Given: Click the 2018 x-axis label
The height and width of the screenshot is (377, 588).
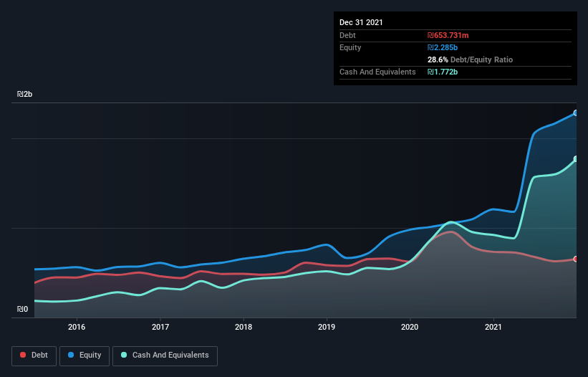Looking at the screenshot, I should coord(244,327).
